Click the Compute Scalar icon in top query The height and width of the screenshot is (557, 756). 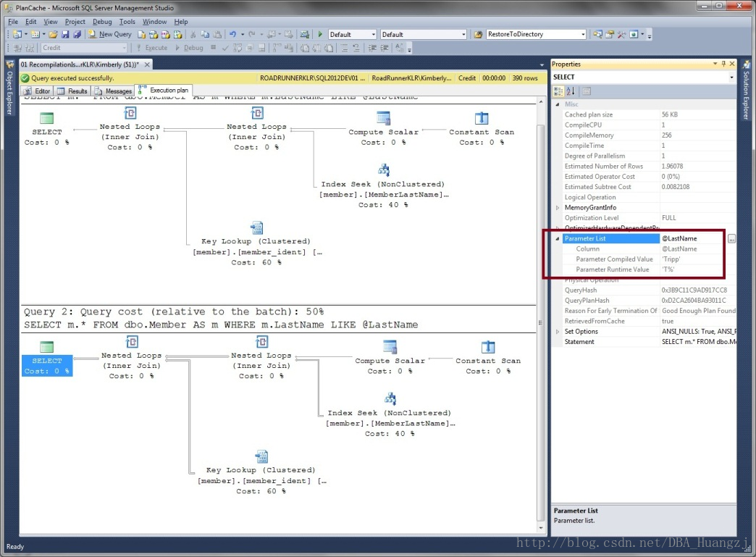click(383, 118)
